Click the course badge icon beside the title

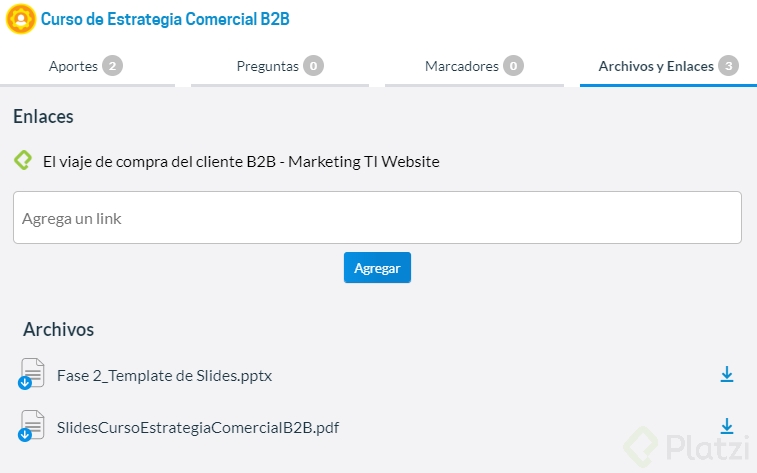click(x=21, y=19)
